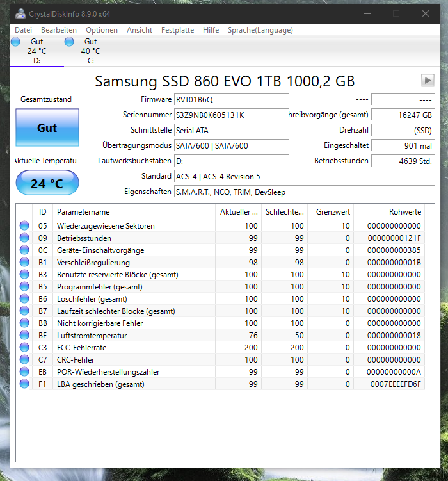The image size is (448, 481).
Task: Click status orb for Betriebsstunden row 09
Action: (24, 238)
